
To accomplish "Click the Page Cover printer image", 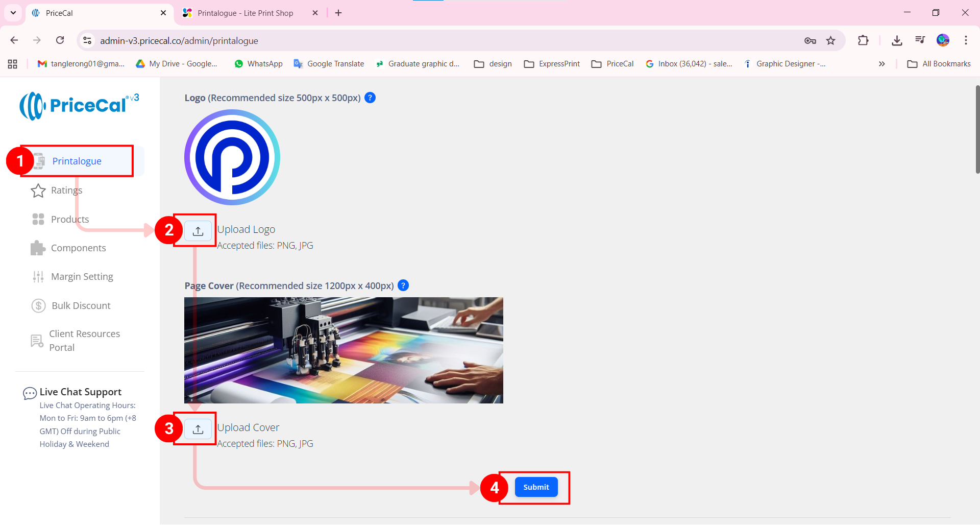I will coord(344,350).
